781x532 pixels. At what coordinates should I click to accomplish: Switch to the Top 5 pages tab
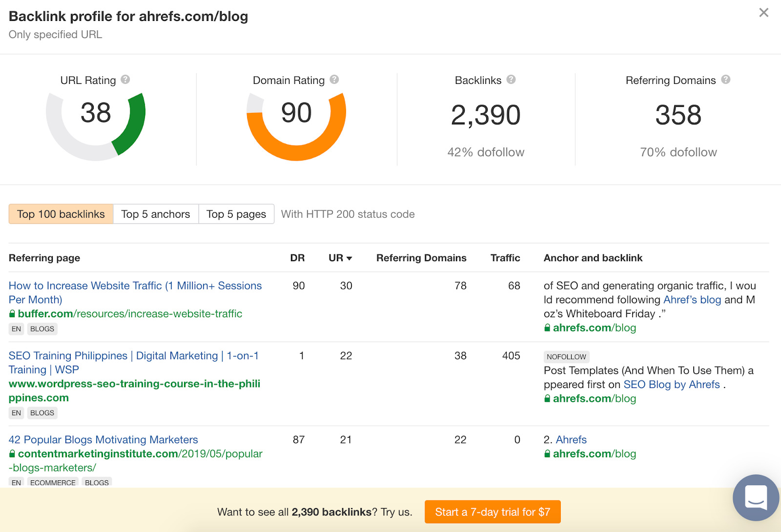236,214
